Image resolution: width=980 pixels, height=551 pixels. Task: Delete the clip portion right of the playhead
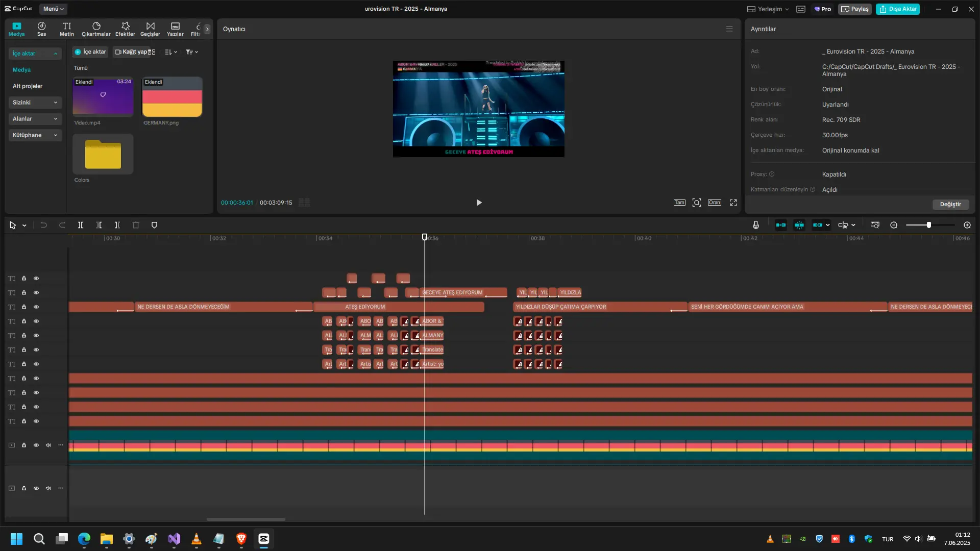[117, 225]
